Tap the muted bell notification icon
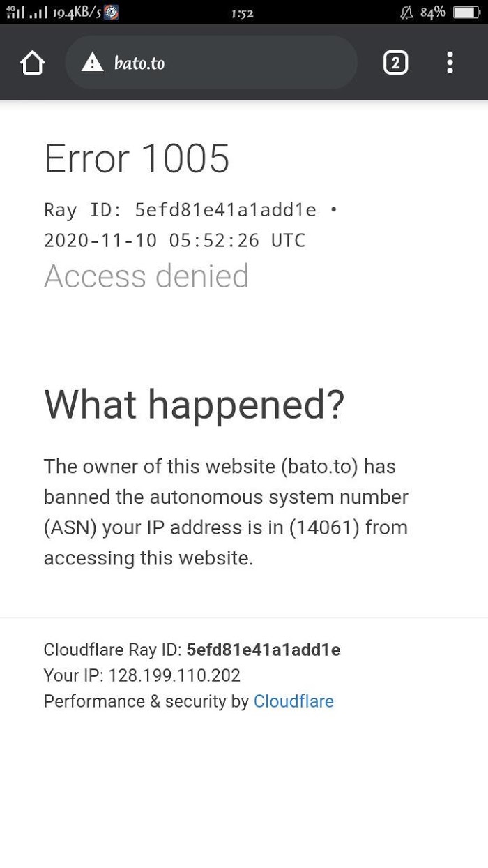Viewport: 488px width, 868px height. point(406,12)
